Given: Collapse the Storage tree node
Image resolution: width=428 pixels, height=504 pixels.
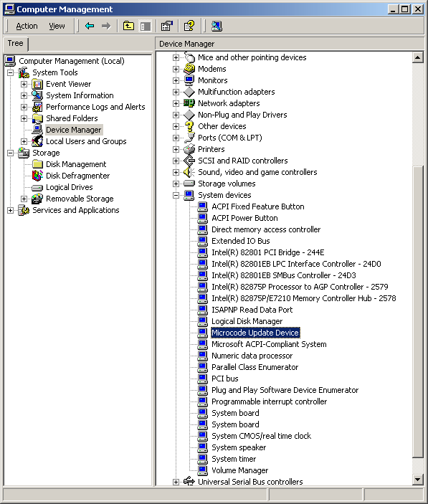Looking at the screenshot, I should pyautogui.click(x=10, y=153).
